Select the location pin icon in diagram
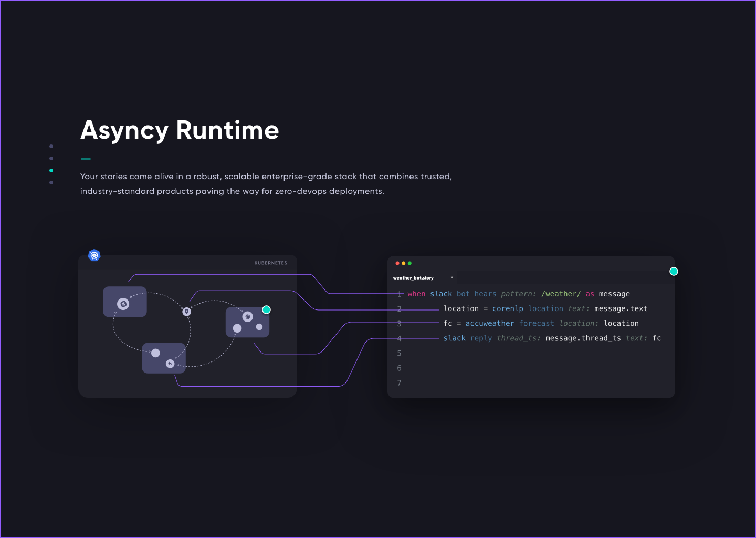756x538 pixels. pyautogui.click(x=186, y=312)
